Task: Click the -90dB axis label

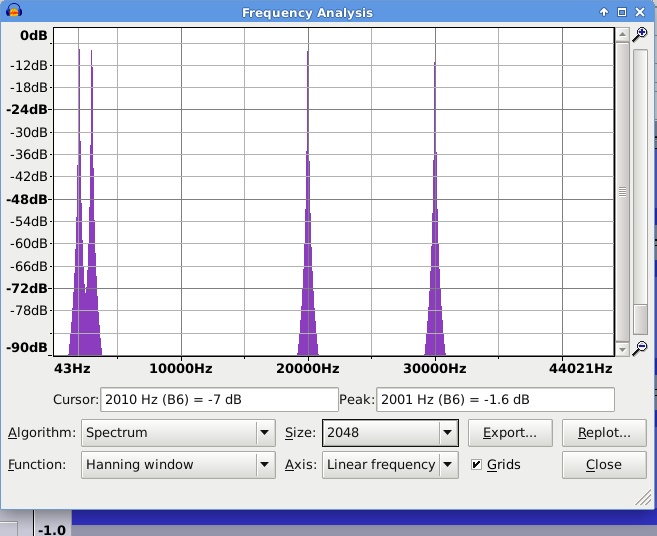Action: pyautogui.click(x=27, y=347)
